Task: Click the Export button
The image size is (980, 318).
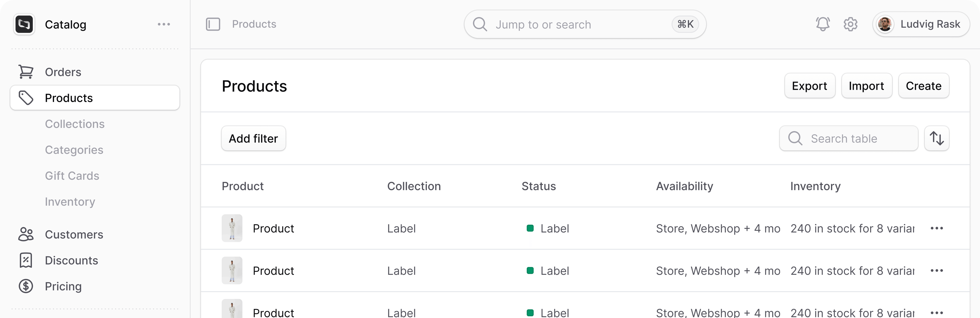Action: tap(810, 86)
